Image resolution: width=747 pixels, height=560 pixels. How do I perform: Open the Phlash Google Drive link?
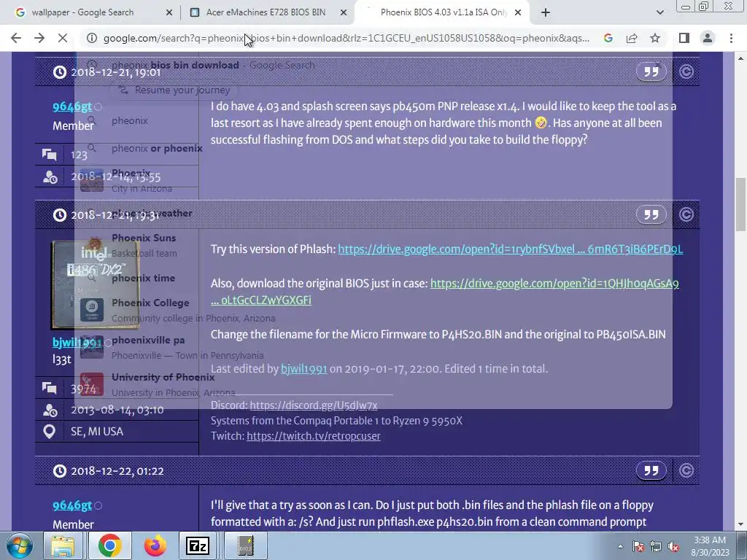(510, 249)
